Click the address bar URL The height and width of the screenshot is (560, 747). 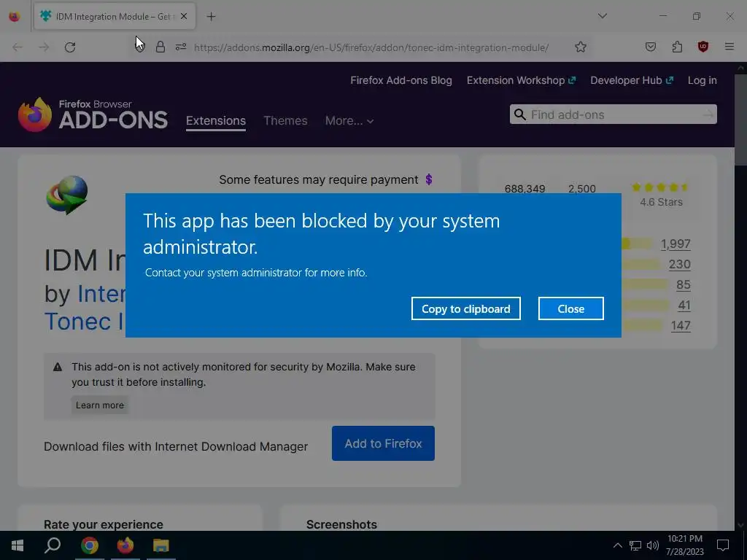pyautogui.click(x=371, y=47)
